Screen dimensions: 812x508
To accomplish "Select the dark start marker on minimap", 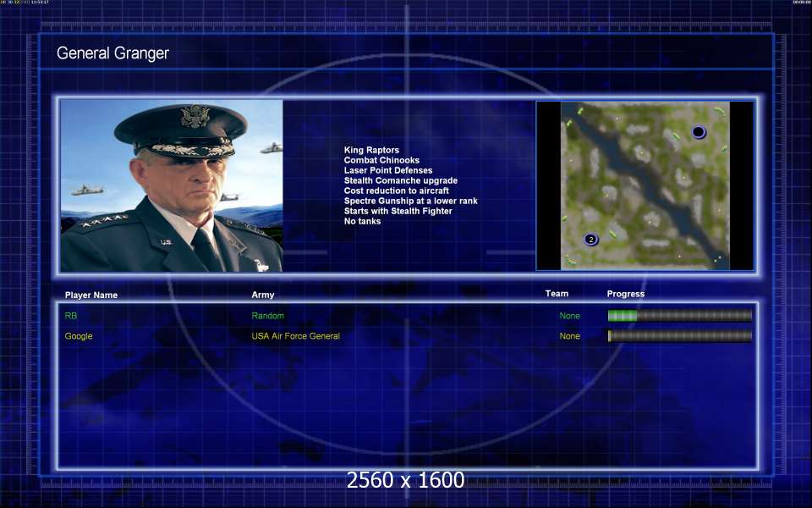I will tap(698, 132).
